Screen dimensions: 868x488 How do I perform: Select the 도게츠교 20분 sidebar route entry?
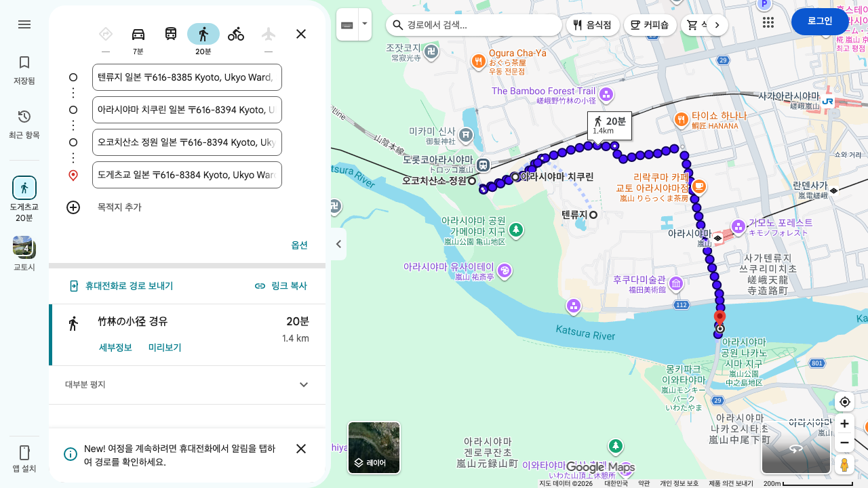[24, 199]
